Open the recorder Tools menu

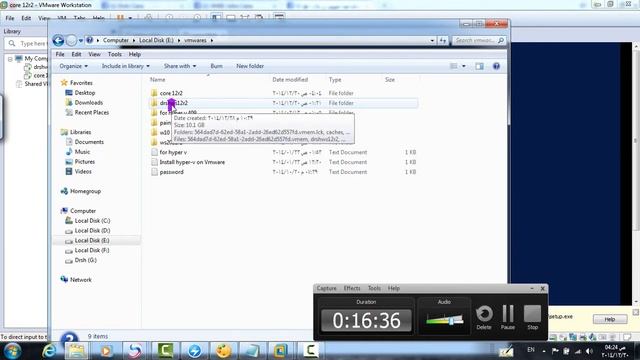point(374,289)
